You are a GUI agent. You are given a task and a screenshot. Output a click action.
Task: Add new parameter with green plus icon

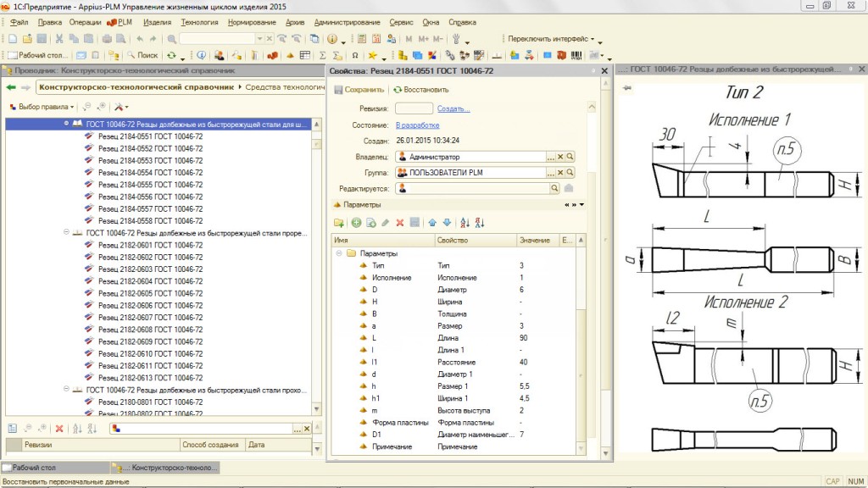point(356,223)
